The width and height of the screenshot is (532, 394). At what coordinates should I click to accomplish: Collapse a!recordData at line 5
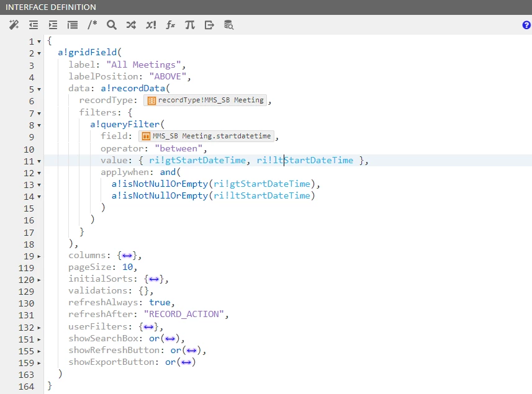[x=39, y=89]
